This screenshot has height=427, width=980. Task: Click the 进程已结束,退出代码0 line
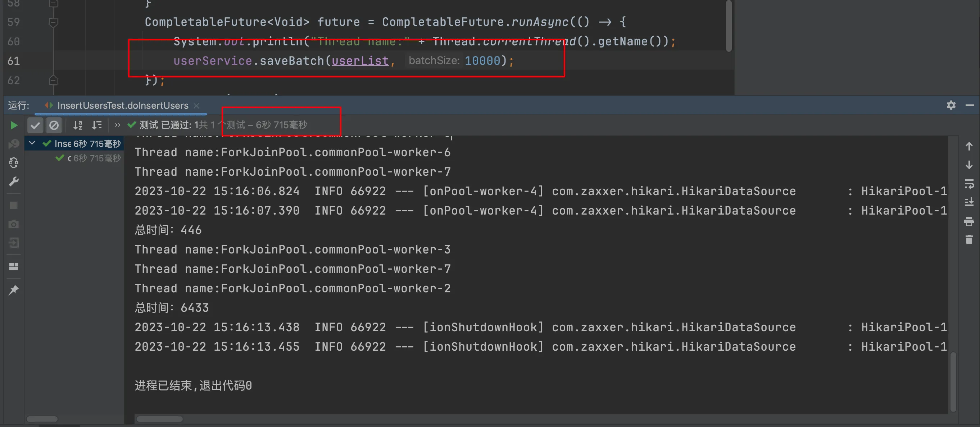click(193, 386)
